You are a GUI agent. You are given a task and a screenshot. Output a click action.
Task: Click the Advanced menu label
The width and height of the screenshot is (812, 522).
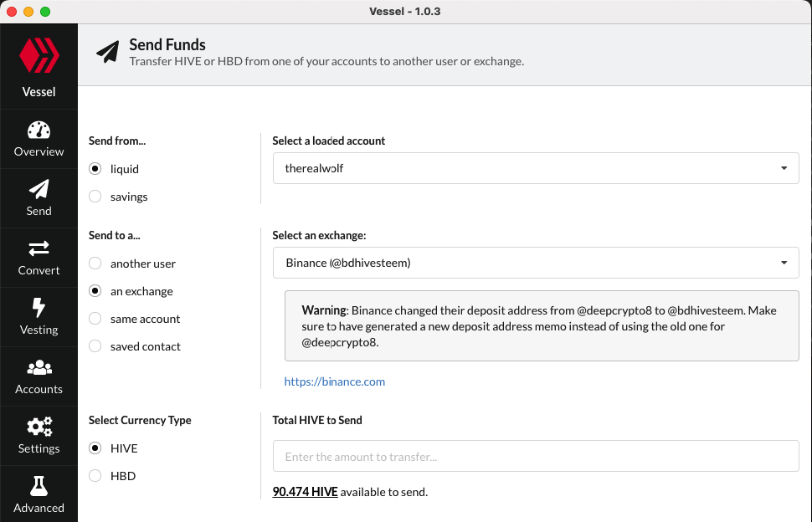39,508
